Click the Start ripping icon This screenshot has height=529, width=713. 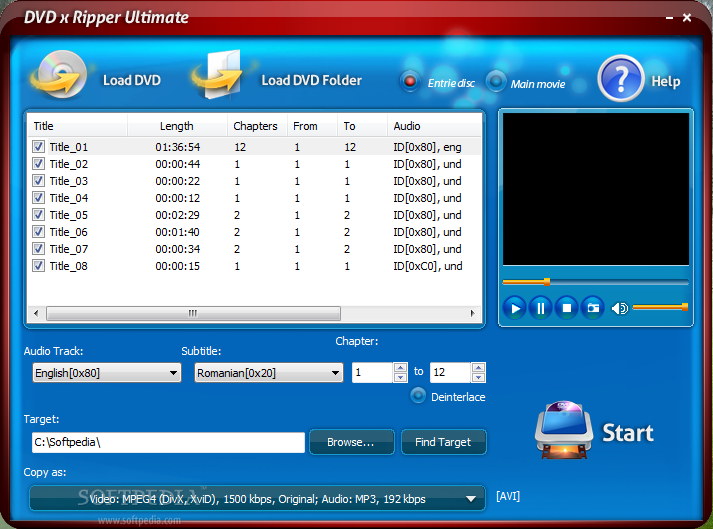(x=564, y=430)
